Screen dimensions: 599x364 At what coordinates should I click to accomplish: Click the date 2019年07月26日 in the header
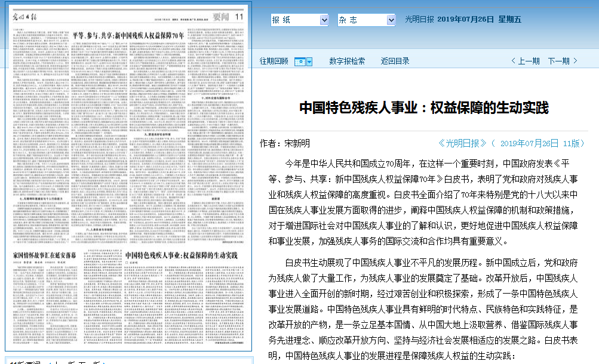tap(466, 20)
